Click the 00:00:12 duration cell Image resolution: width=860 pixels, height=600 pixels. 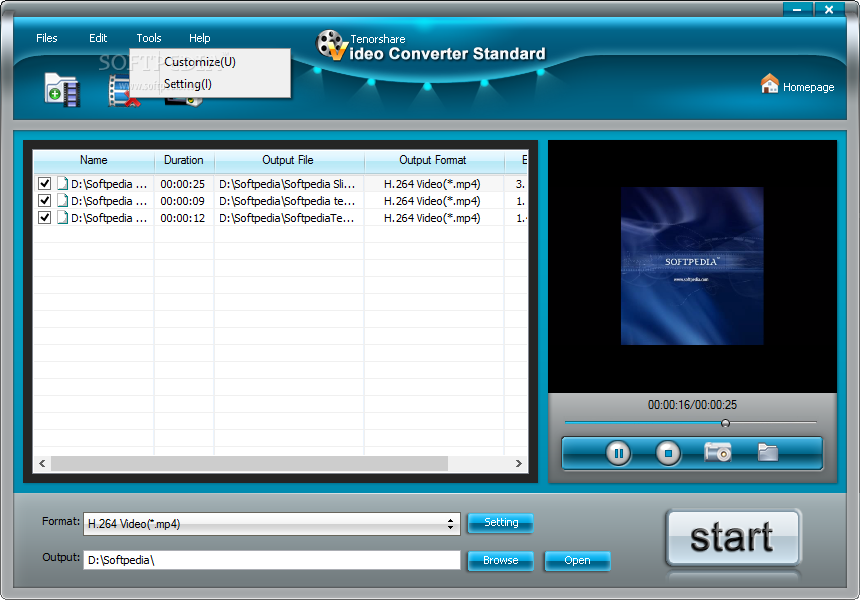pos(183,218)
